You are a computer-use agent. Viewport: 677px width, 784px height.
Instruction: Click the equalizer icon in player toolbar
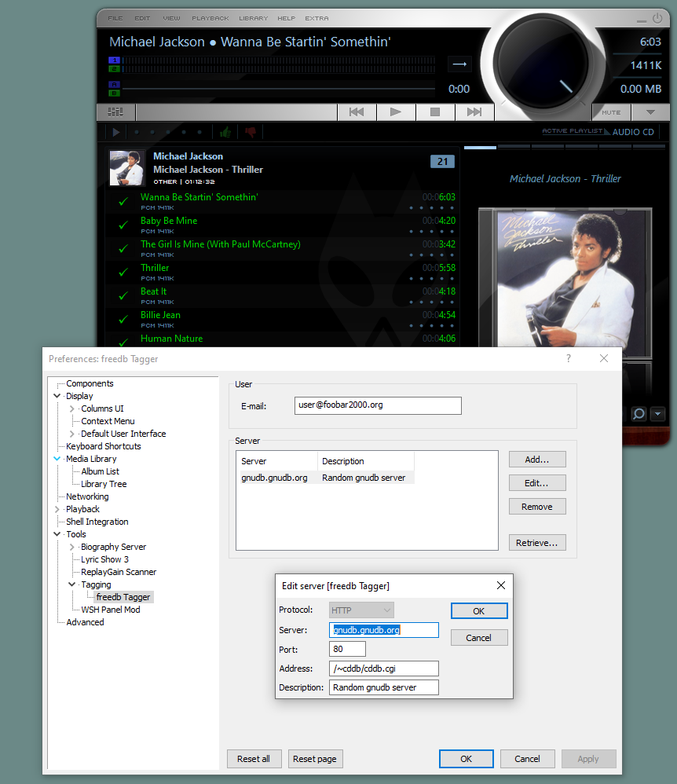coord(115,112)
